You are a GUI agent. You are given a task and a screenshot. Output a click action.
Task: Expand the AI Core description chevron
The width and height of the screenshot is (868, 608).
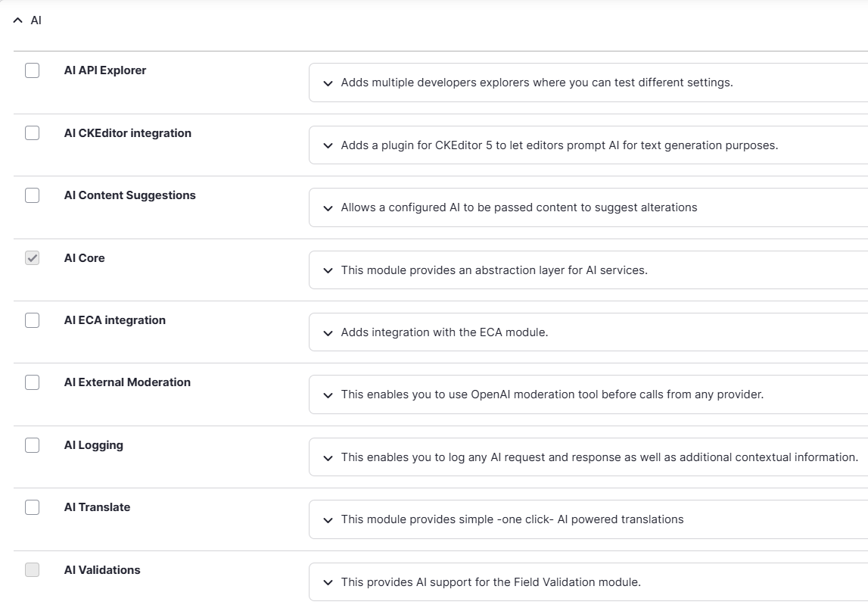(x=328, y=270)
